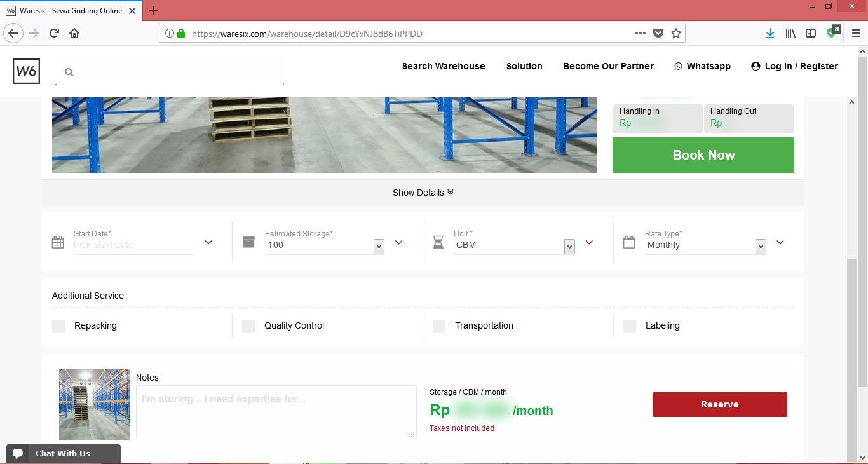The width and height of the screenshot is (868, 464).
Task: Open the browser downloads arrow icon
Action: 770,34
